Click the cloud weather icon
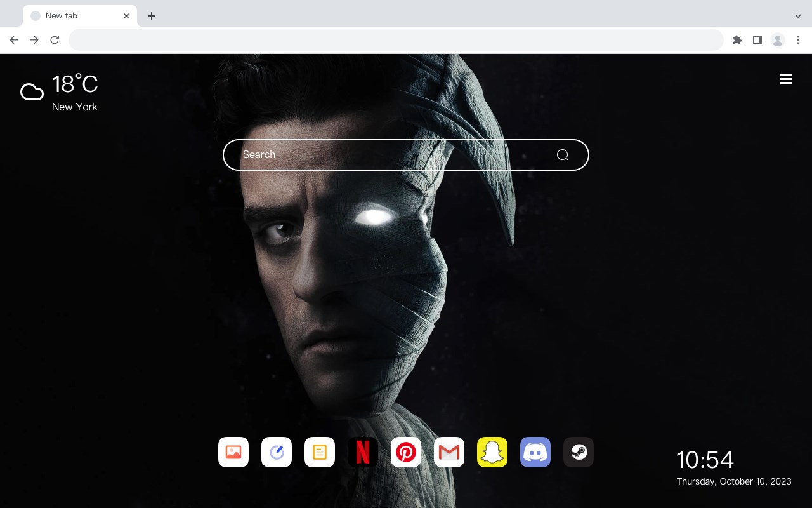This screenshot has height=508, width=812. click(32, 92)
